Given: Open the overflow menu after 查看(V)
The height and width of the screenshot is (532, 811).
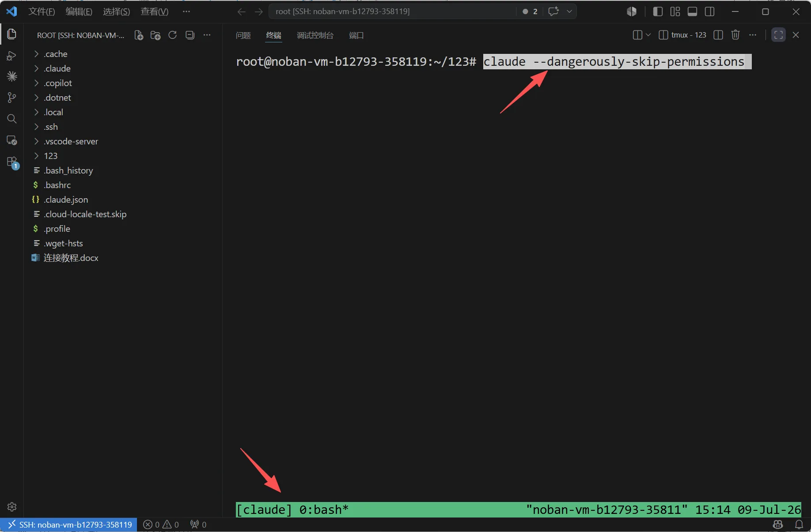Looking at the screenshot, I should point(186,11).
